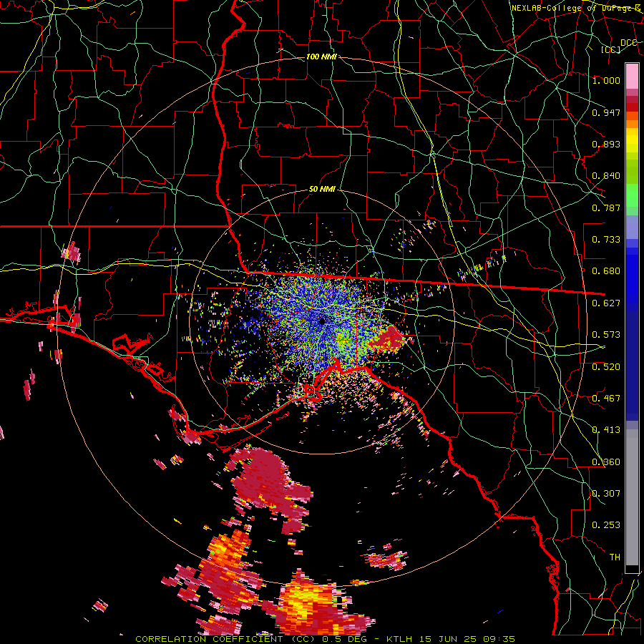This screenshot has width=644, height=644.
Task: Click the 100 NMI range ring label
Action: click(321, 57)
